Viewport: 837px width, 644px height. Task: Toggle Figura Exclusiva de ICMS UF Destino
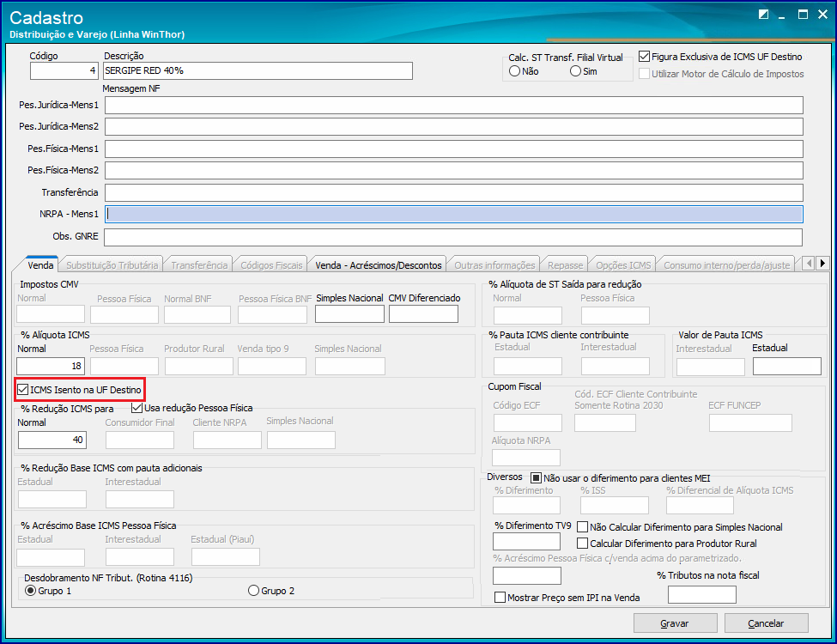click(x=645, y=57)
